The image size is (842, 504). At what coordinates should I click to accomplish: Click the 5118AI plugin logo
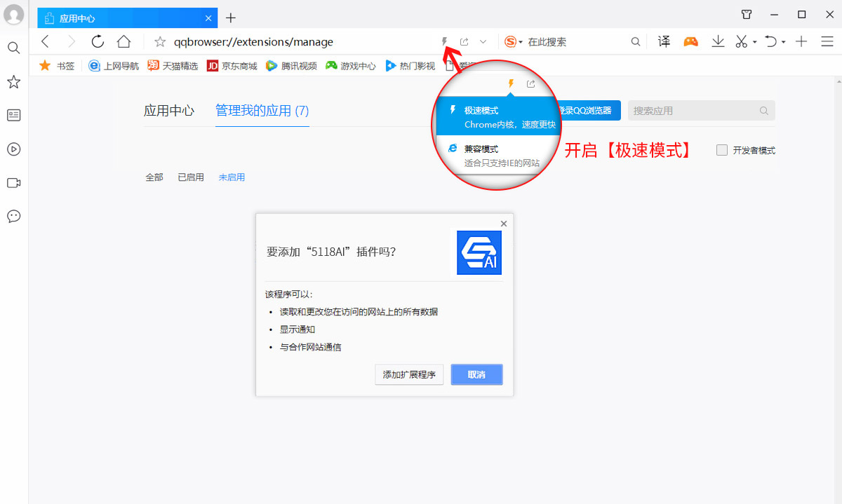(479, 252)
